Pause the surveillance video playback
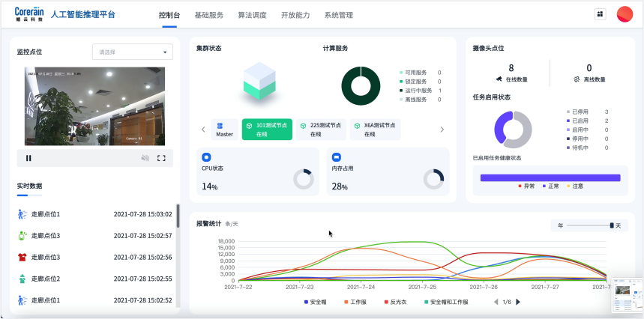 pyautogui.click(x=28, y=158)
